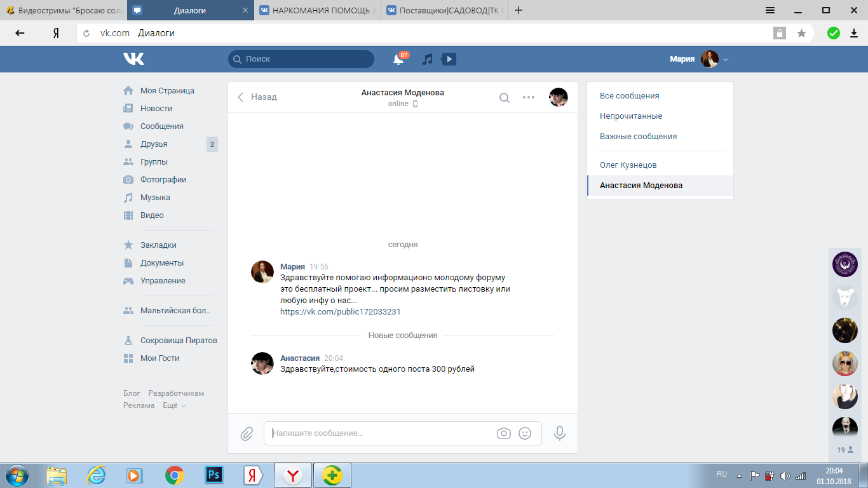Bookmark the page with star icon
Image resolution: width=868 pixels, height=488 pixels.
tap(802, 33)
